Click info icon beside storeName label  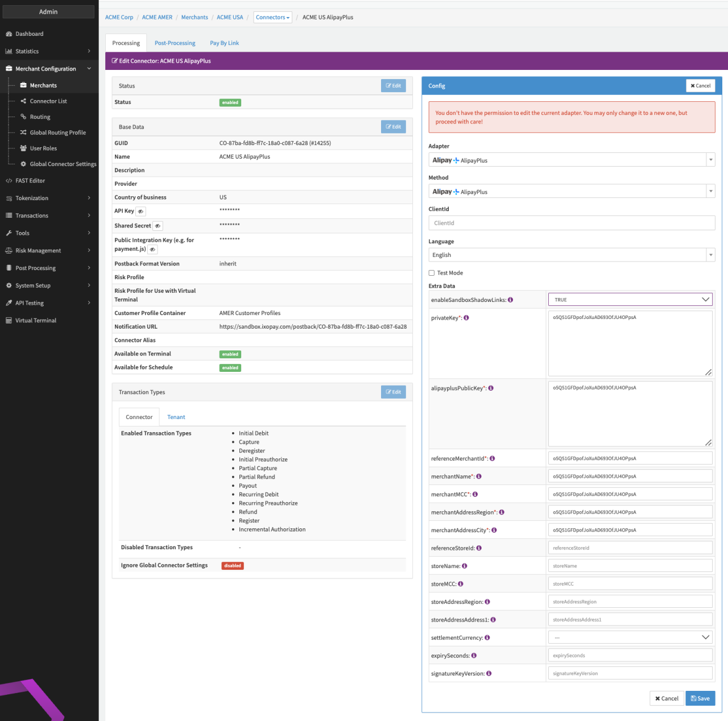tap(465, 566)
